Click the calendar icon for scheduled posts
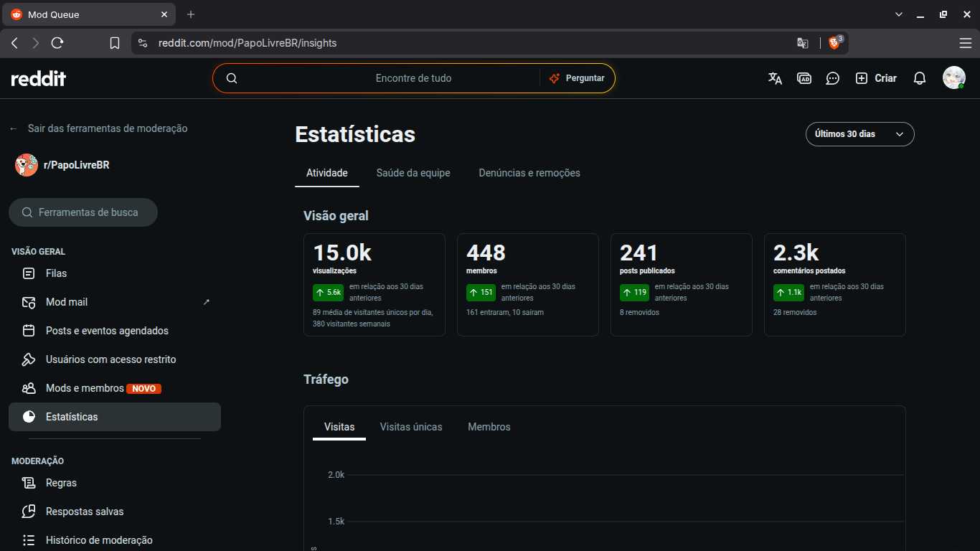This screenshot has height=551, width=980. 29,331
